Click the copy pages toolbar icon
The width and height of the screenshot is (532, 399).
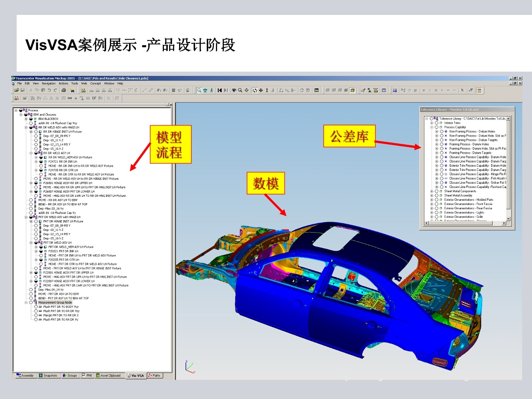point(37,90)
